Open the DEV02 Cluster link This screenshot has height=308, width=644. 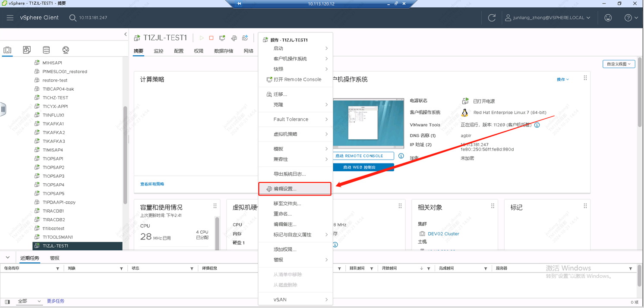pyautogui.click(x=443, y=234)
